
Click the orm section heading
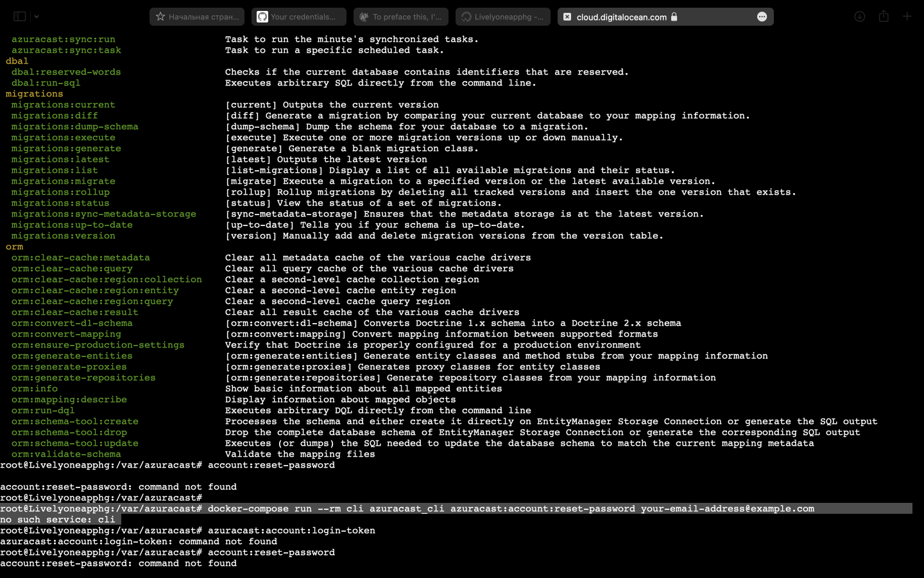click(14, 247)
